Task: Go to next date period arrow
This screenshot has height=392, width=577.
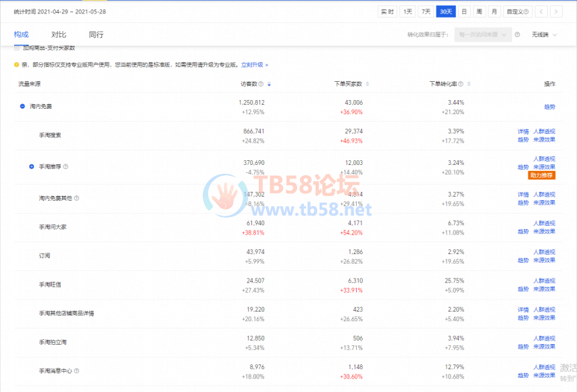Action: [556, 11]
